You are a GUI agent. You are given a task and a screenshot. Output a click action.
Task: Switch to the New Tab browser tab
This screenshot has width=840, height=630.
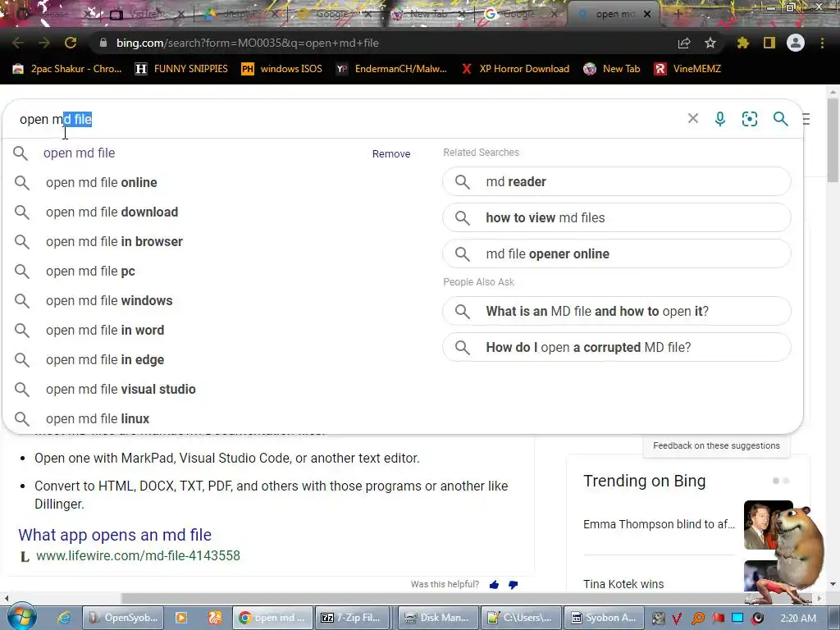point(427,14)
